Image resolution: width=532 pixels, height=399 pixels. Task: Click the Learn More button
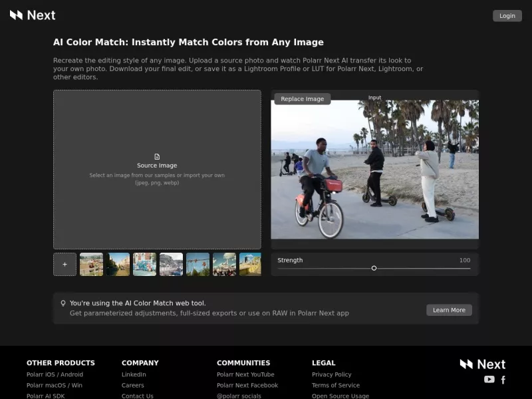click(x=449, y=310)
